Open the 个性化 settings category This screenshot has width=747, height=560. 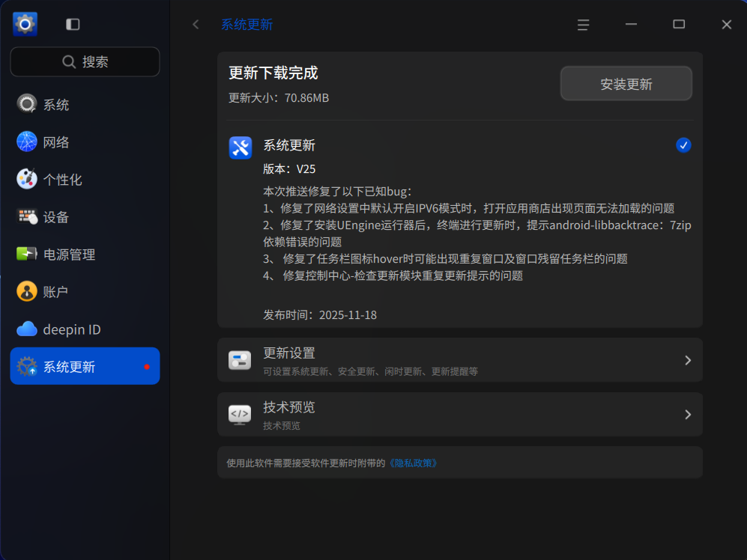tap(85, 179)
